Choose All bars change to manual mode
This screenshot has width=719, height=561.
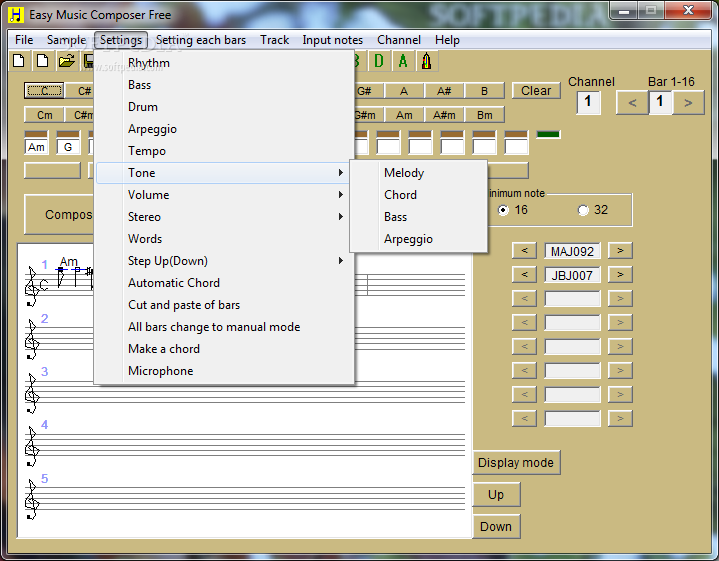[x=222, y=327]
